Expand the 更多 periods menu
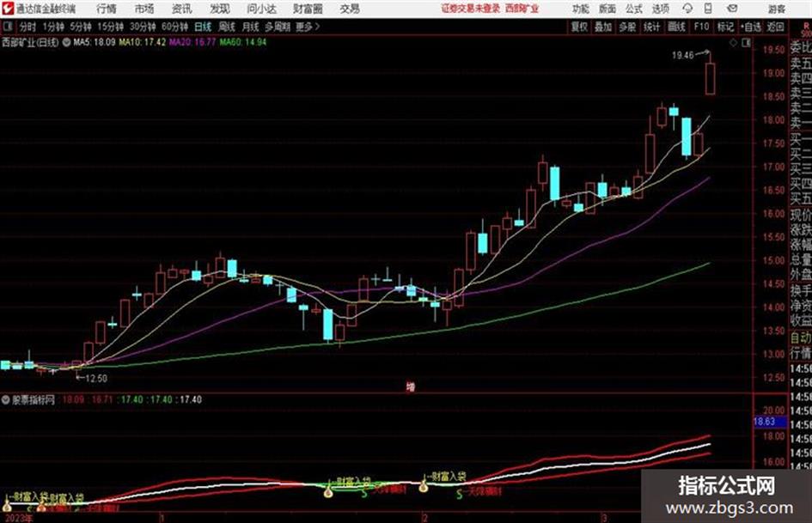812x523 pixels. [x=308, y=27]
